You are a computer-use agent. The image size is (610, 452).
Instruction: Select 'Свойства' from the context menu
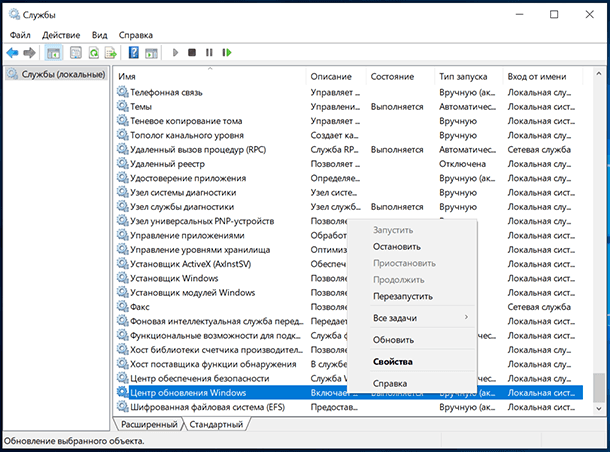pyautogui.click(x=392, y=361)
